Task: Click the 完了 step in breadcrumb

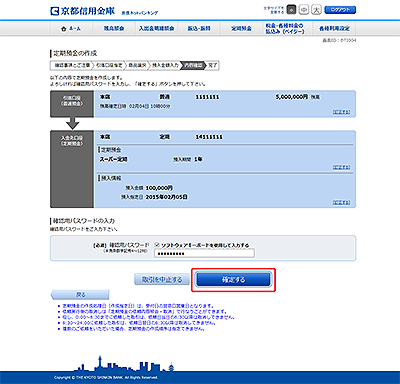Action: pyautogui.click(x=212, y=65)
